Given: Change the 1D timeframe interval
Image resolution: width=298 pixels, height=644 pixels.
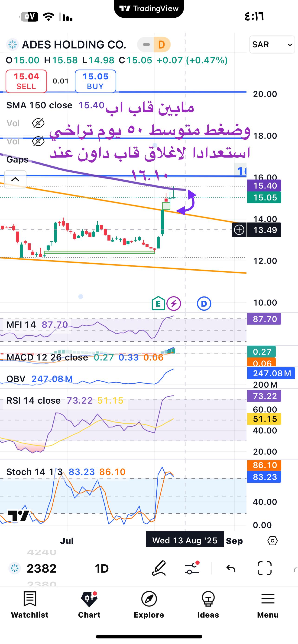Looking at the screenshot, I should tap(102, 568).
